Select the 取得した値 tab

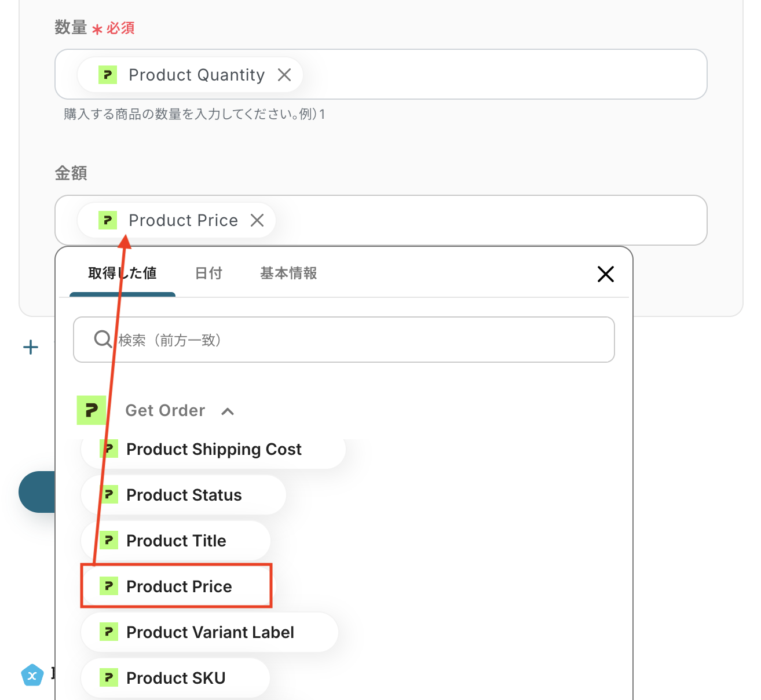122,274
